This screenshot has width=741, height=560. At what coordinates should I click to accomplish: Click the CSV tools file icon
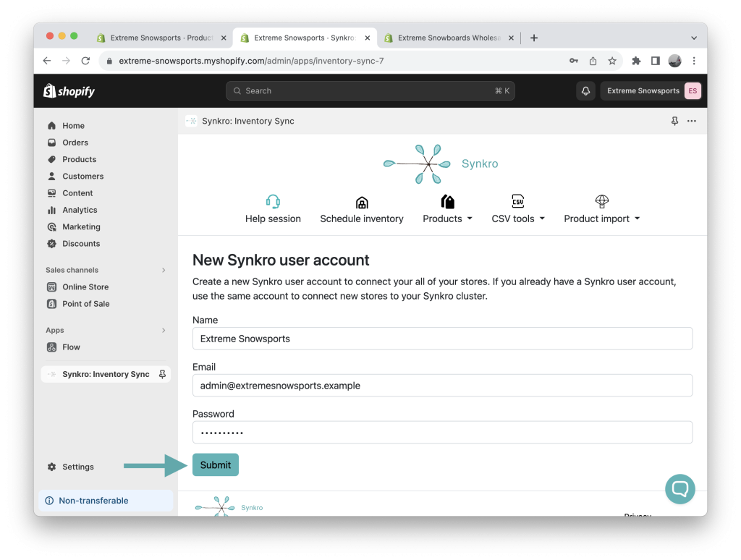point(518,201)
